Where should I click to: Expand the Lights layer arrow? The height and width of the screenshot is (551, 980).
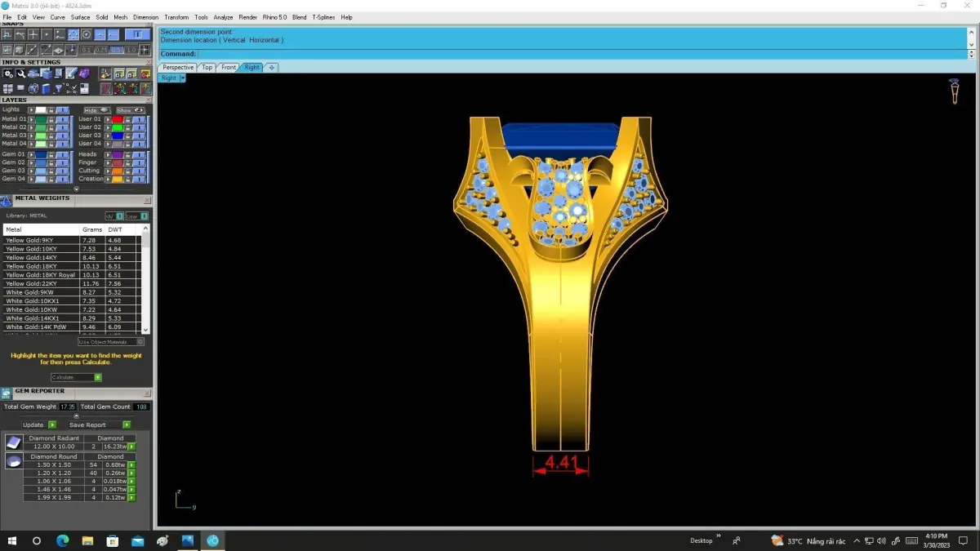point(31,110)
